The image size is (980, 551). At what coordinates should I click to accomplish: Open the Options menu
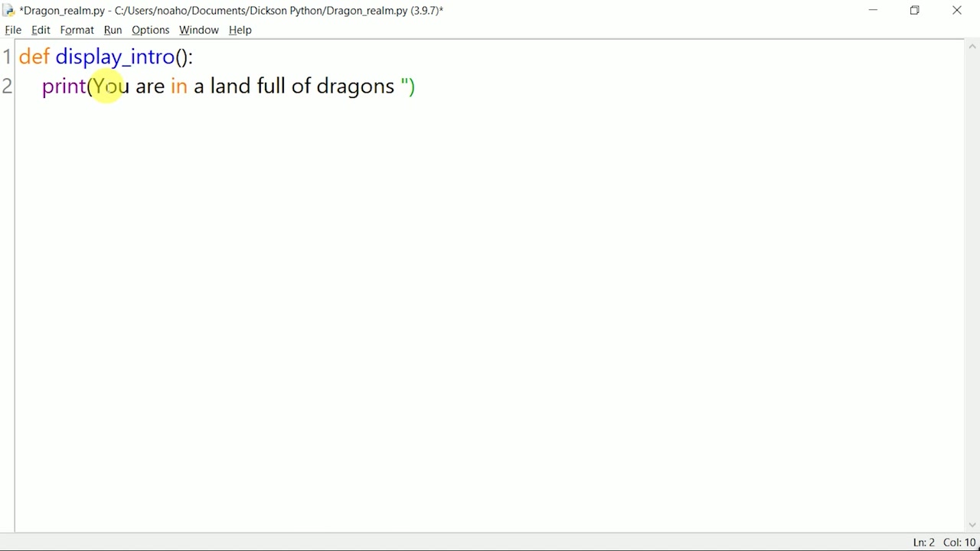point(150,30)
